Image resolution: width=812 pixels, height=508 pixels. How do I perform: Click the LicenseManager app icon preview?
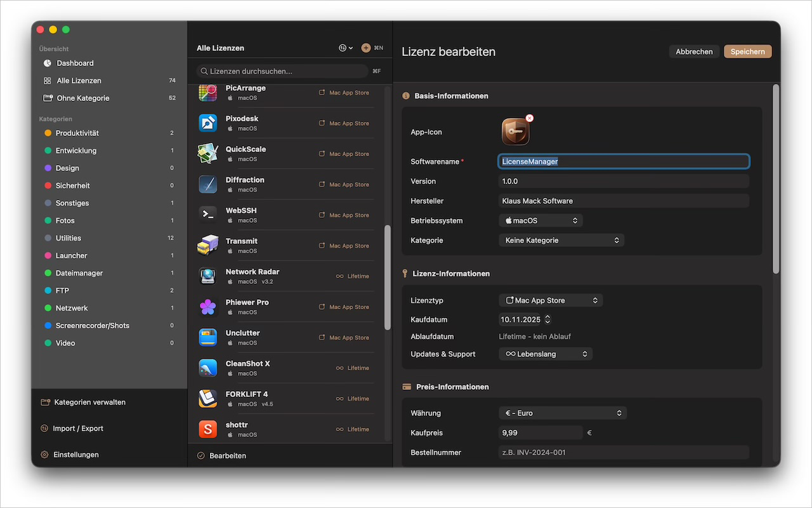(x=515, y=132)
